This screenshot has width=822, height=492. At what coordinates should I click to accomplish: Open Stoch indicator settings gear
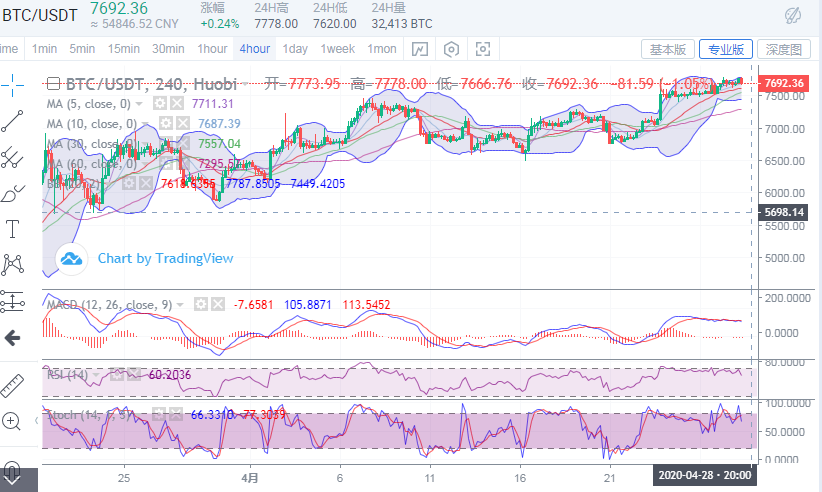(159, 414)
